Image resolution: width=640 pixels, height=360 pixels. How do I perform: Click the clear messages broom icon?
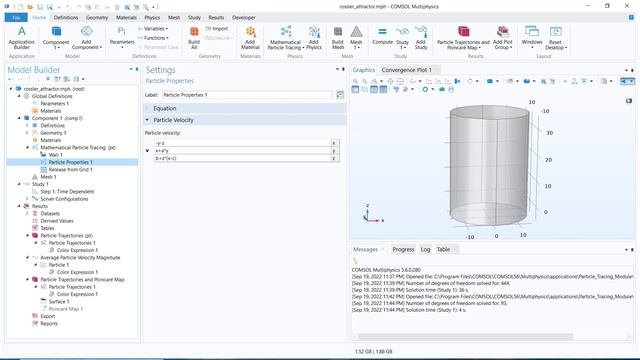[x=356, y=261]
